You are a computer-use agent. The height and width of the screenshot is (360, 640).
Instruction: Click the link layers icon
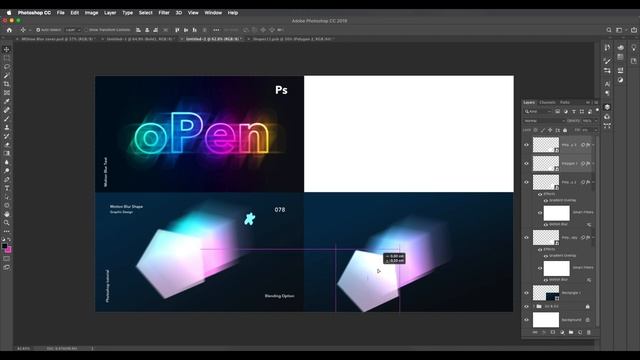point(535,332)
